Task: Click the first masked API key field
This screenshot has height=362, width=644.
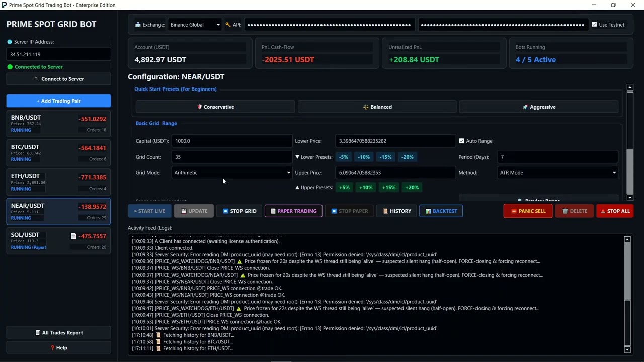Action: [330, 25]
